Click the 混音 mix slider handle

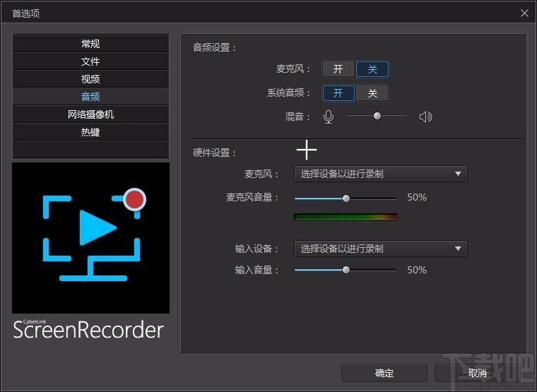coord(377,116)
